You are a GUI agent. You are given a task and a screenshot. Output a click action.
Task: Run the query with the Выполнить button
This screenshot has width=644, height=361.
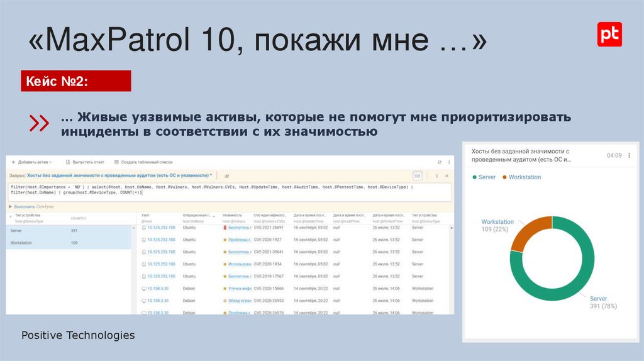click(x=31, y=206)
